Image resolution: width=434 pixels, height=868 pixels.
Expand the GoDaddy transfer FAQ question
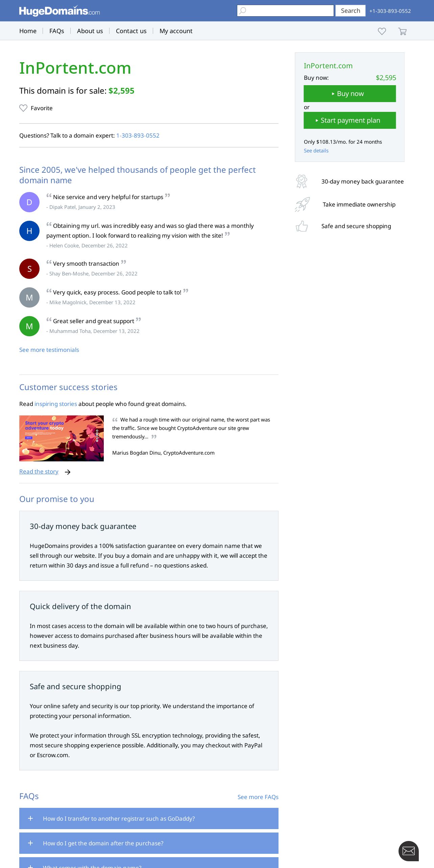click(149, 818)
